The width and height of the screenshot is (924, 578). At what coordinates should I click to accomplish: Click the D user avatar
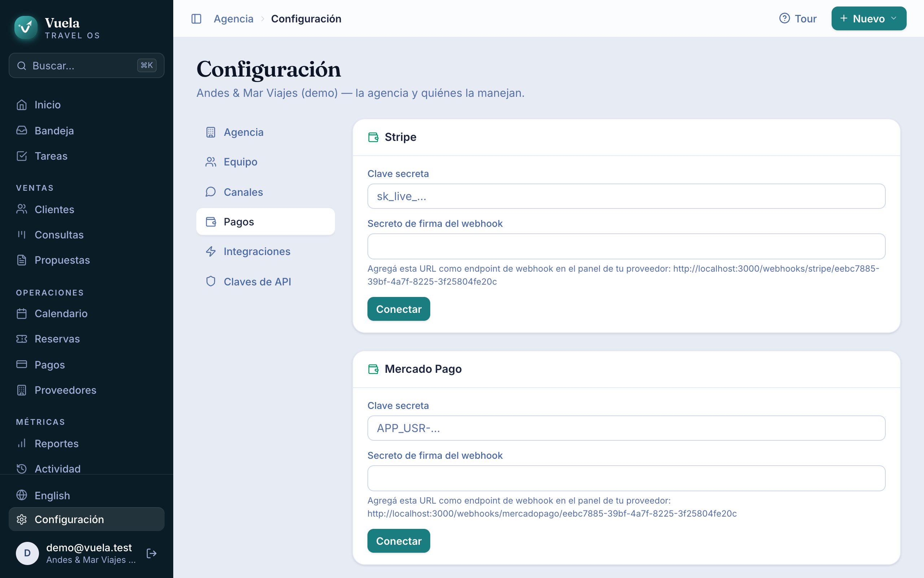[x=27, y=553]
